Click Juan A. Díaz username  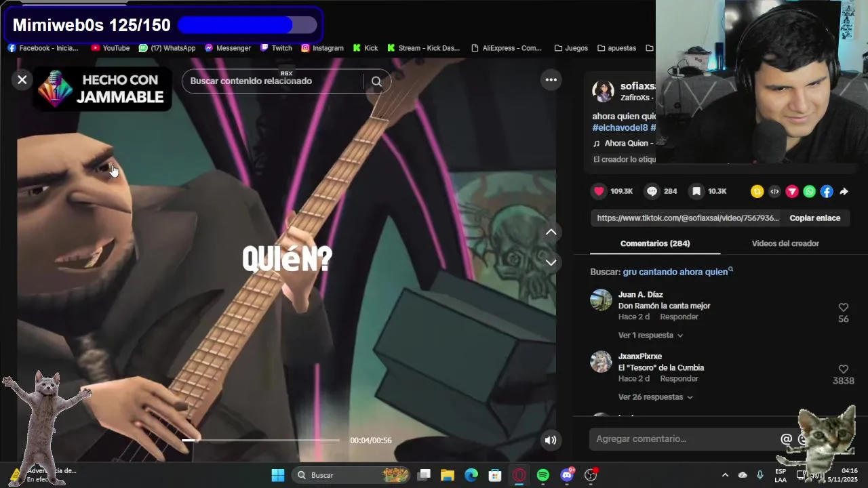pos(640,295)
